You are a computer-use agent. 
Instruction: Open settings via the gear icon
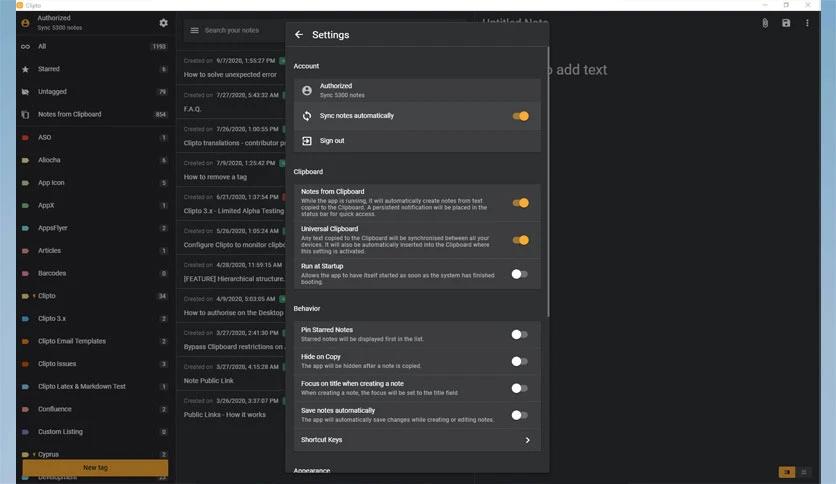point(164,23)
